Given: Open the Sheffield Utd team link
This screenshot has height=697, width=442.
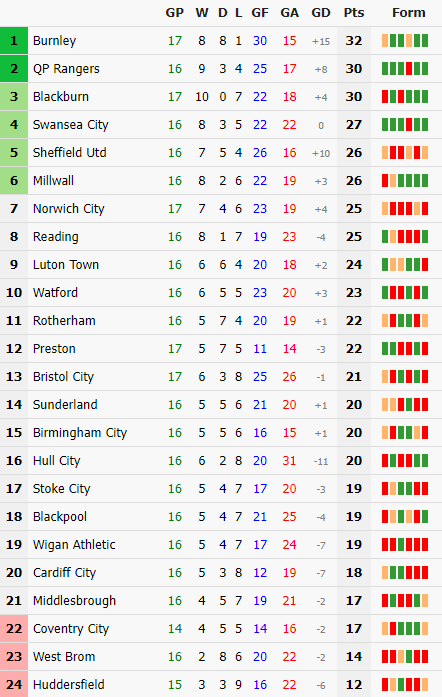Looking at the screenshot, I should (x=69, y=153).
